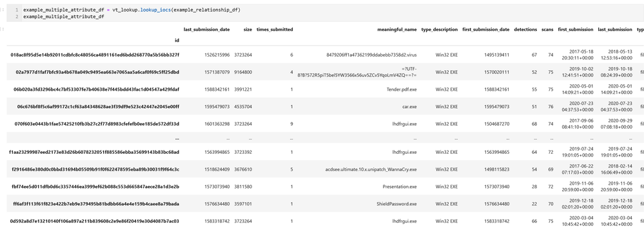
Task: Select the row id starting with 06b020a3fd32
Action: pyautogui.click(x=97, y=89)
